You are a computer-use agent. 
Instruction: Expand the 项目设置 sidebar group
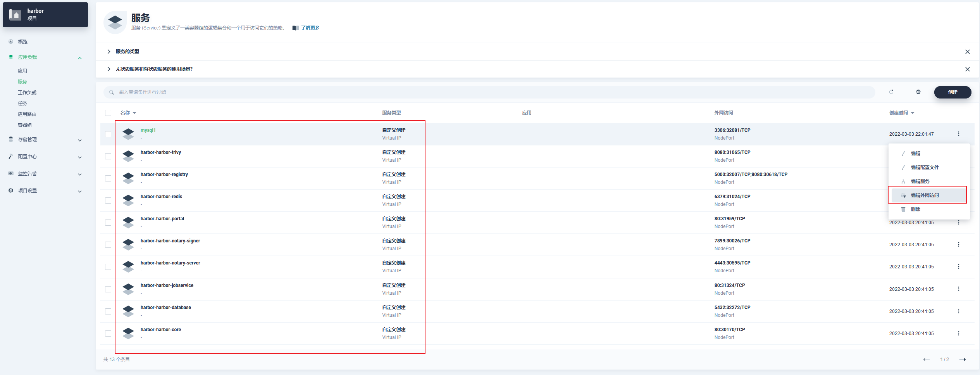[x=80, y=192]
